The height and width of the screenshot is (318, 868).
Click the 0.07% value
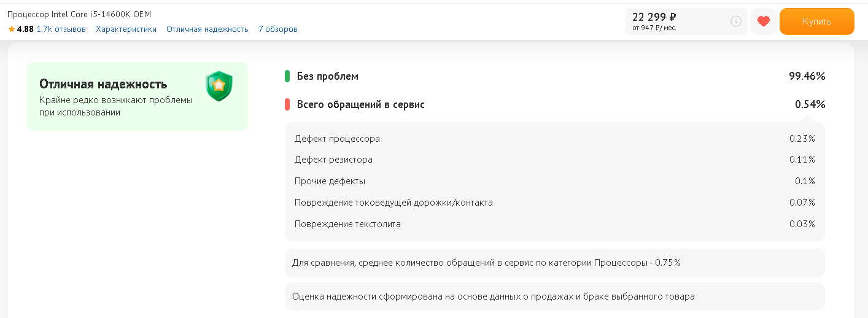point(802,203)
